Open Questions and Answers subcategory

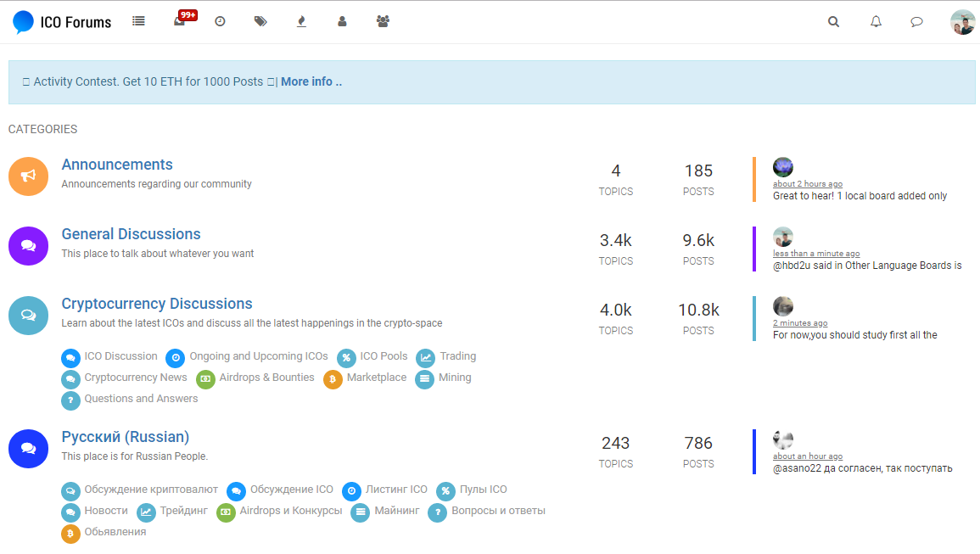(141, 398)
